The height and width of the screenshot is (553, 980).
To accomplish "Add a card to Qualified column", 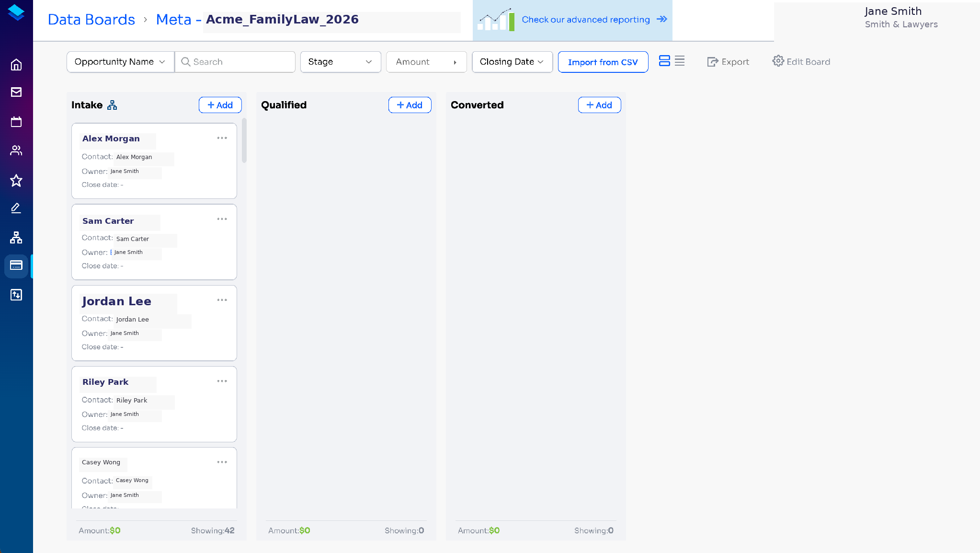I will [410, 105].
